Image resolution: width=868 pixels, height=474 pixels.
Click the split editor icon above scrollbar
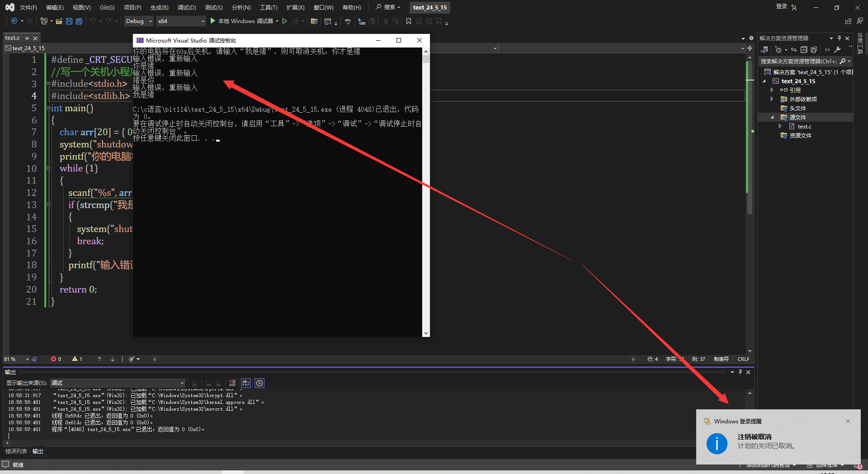(750, 48)
